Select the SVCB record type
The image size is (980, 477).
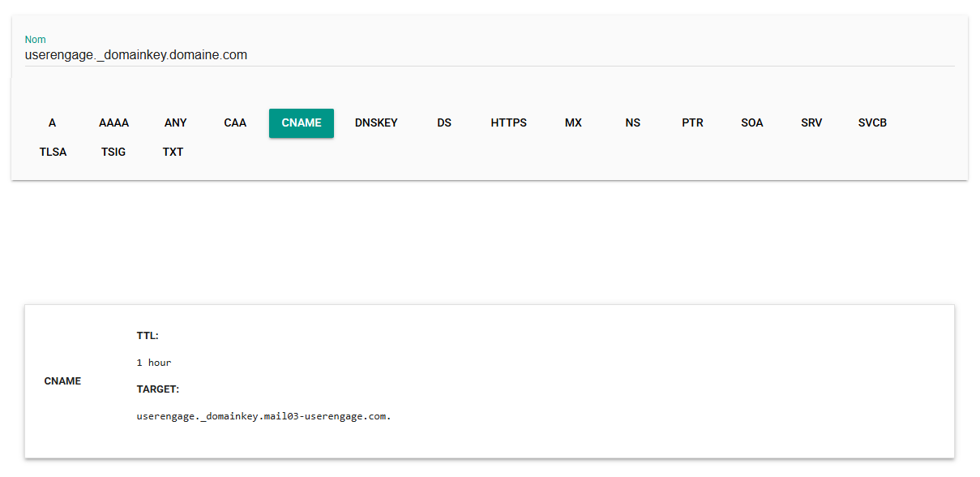point(872,123)
